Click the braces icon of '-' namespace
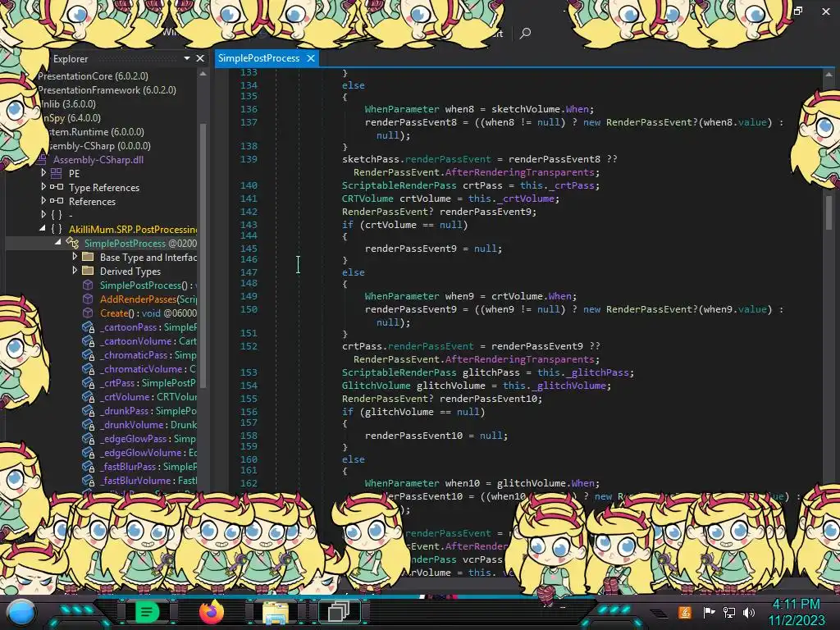 (x=57, y=215)
